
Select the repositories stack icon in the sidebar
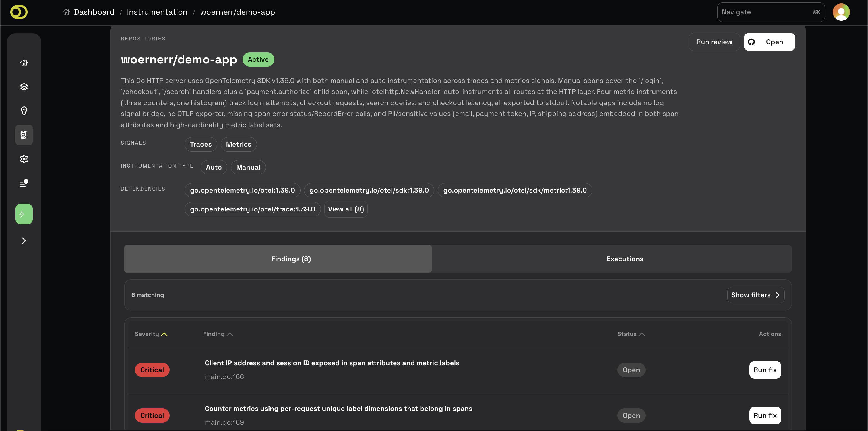[x=24, y=87]
